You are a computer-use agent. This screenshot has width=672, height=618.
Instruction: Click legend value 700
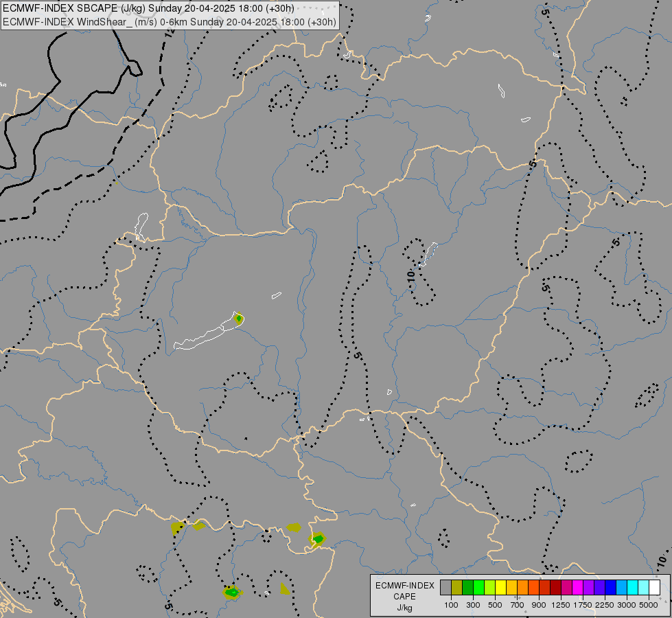(518, 605)
